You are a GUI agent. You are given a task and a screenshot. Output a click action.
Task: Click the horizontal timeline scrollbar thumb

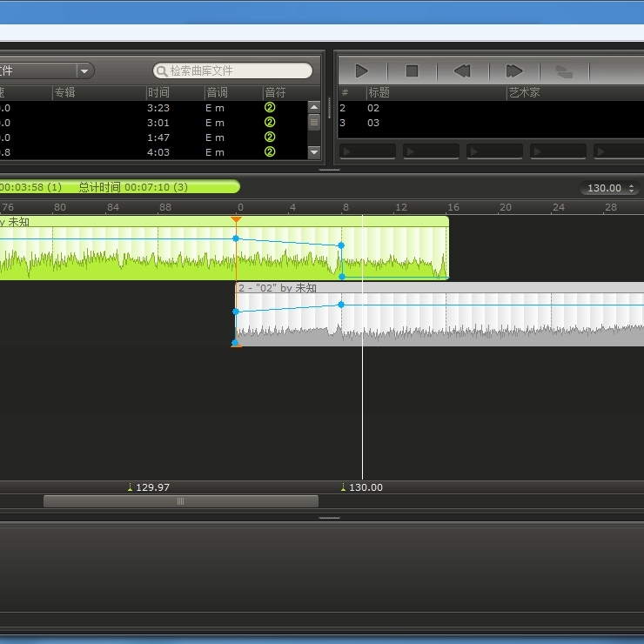pos(181,501)
